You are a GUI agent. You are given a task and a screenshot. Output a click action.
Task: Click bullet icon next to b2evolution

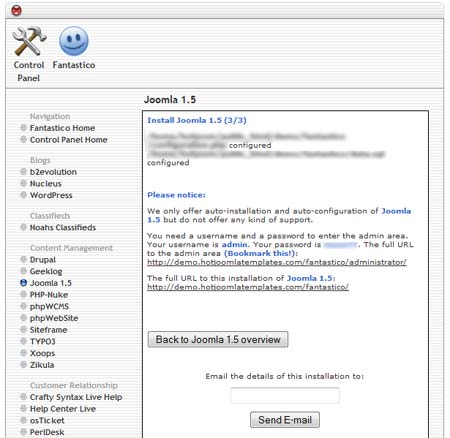pyautogui.click(x=23, y=172)
